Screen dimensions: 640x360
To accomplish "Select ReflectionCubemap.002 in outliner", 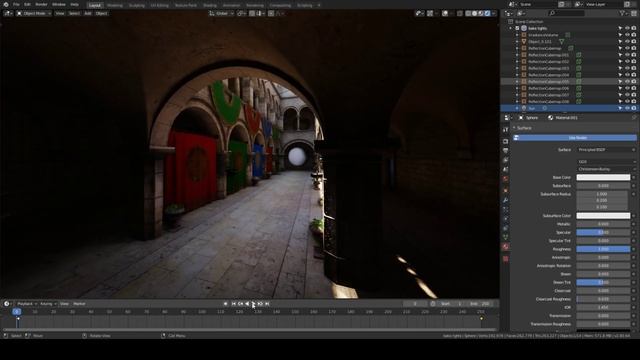I will click(548, 62).
